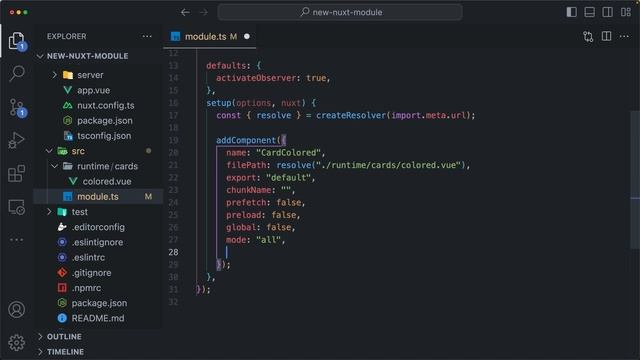This screenshot has width=640, height=360.
Task: Click the editor vertical scrollbar
Action: pyautogui.click(x=635, y=180)
